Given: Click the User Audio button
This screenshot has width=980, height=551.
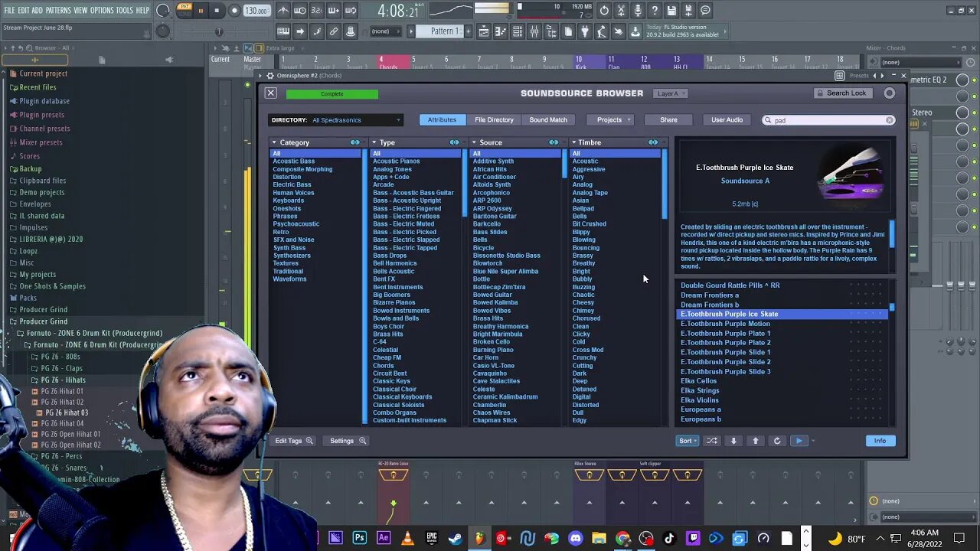Looking at the screenshot, I should coord(727,120).
